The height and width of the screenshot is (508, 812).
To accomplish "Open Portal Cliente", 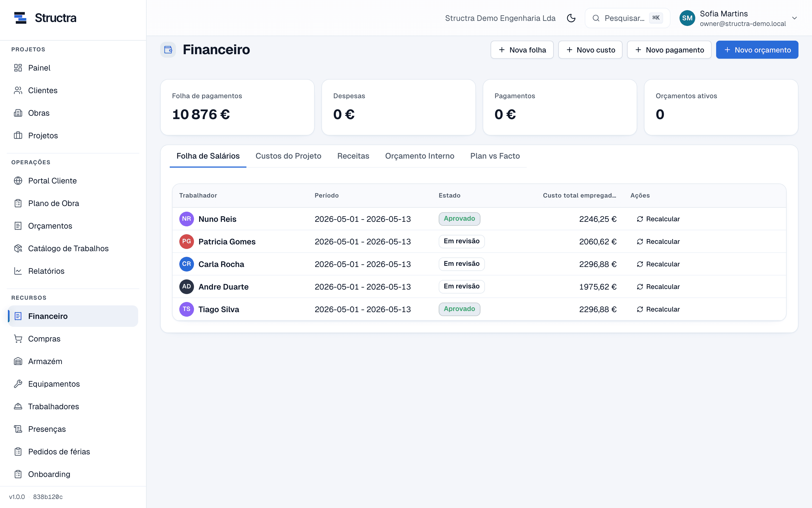I will [73, 181].
